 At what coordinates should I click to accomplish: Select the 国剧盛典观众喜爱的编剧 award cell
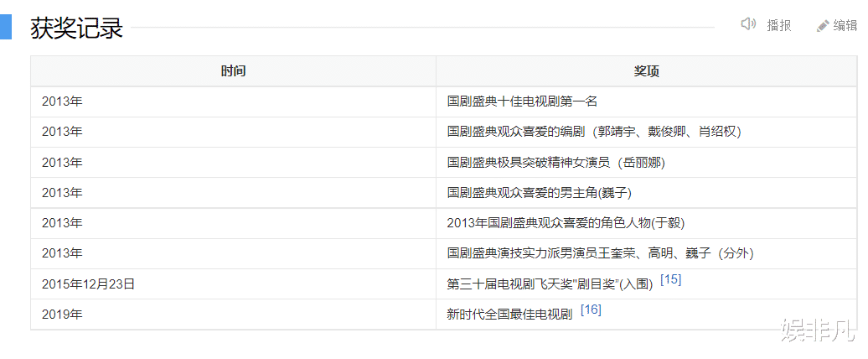[647, 132]
